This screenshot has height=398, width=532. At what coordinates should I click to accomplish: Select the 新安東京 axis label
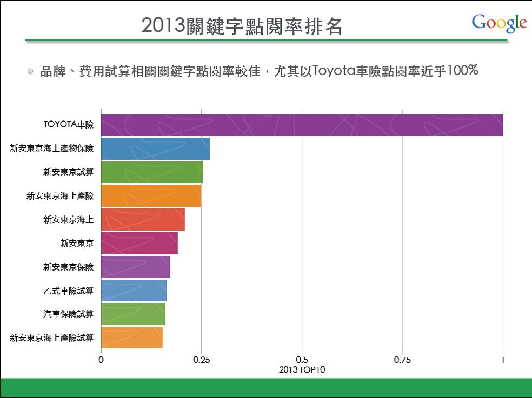coord(77,243)
